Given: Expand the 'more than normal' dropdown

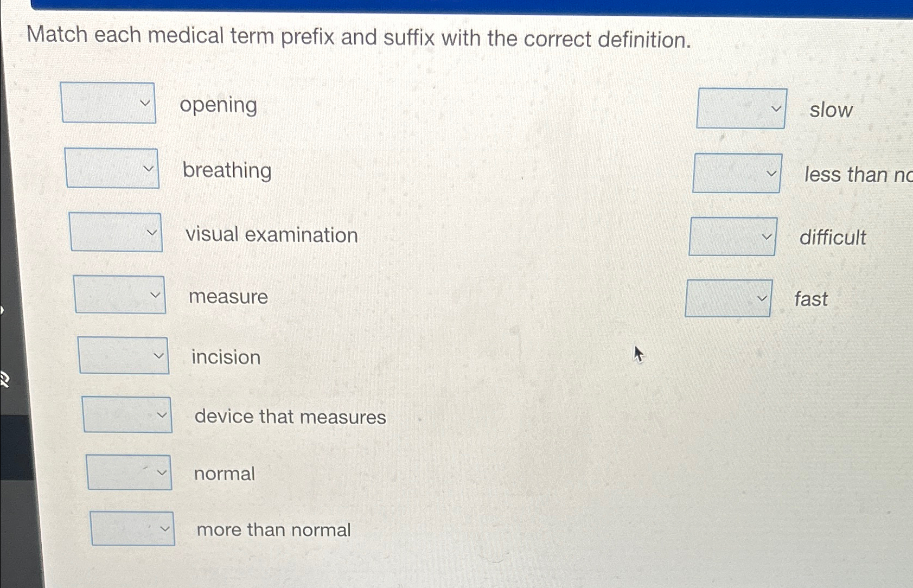Looking at the screenshot, I should pyautogui.click(x=132, y=529).
